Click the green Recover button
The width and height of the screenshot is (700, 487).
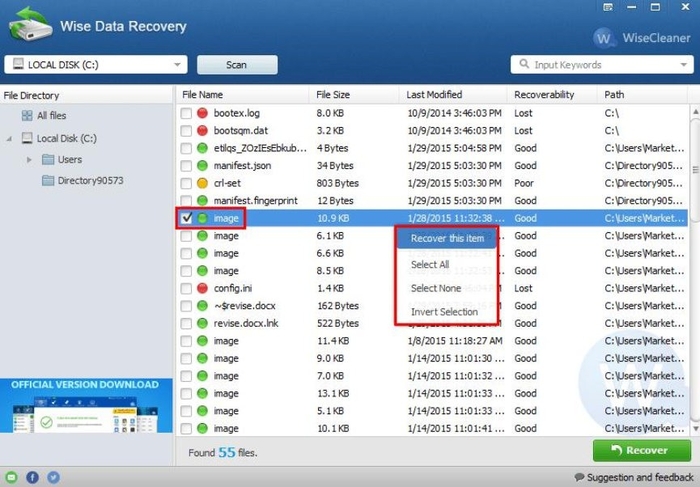[x=641, y=451]
